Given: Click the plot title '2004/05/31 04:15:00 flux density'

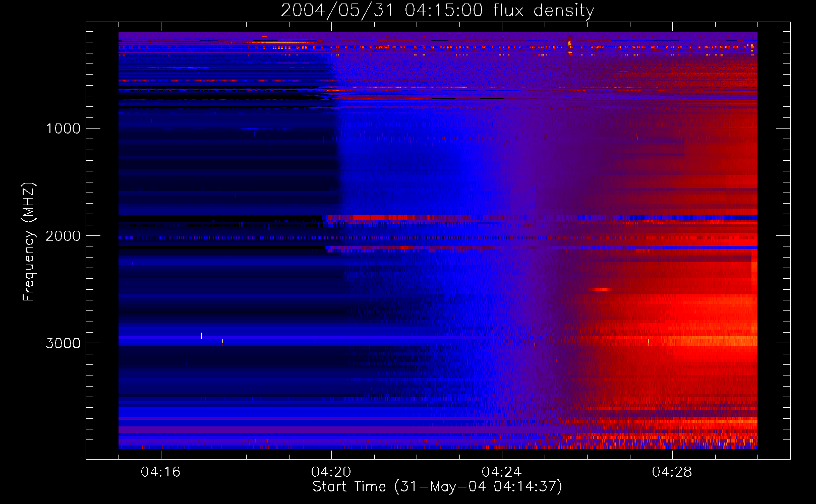Looking at the screenshot, I should point(437,10).
